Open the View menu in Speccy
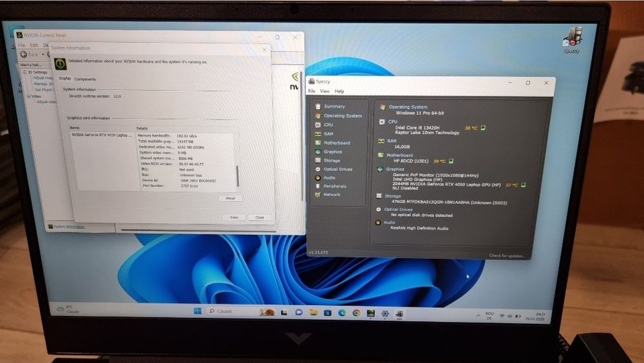 click(x=325, y=91)
